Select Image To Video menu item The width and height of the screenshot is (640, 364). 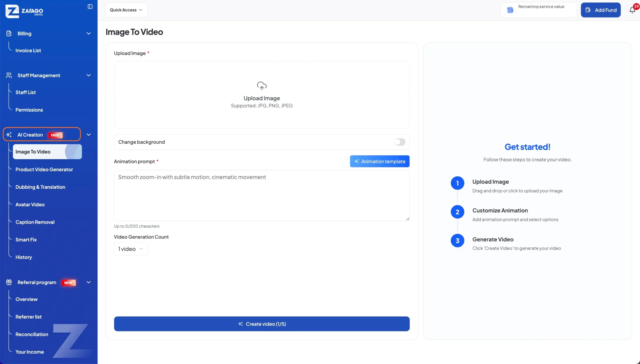click(47, 152)
